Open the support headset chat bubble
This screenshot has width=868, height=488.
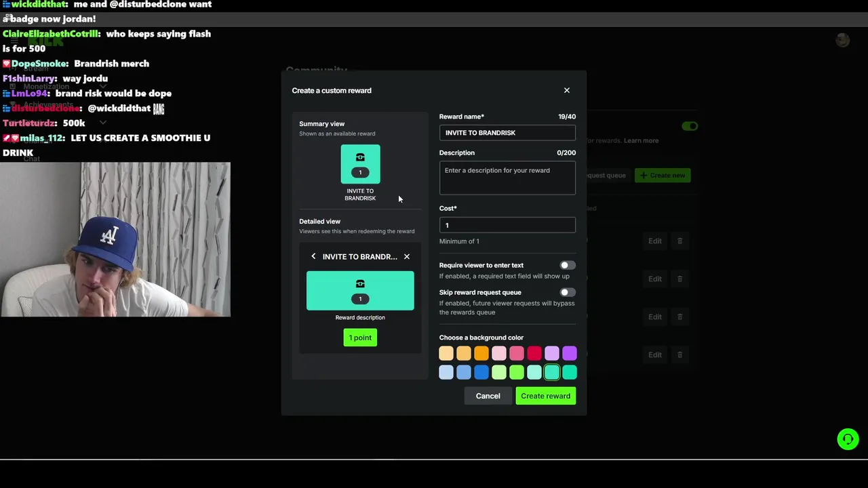tap(848, 439)
